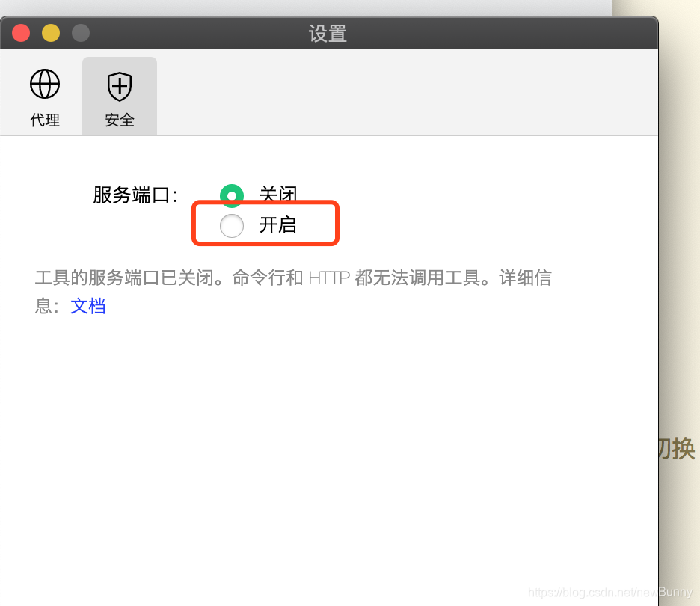700x606 pixels.
Task: Switch to the 安全 settings tab
Action: tap(119, 96)
